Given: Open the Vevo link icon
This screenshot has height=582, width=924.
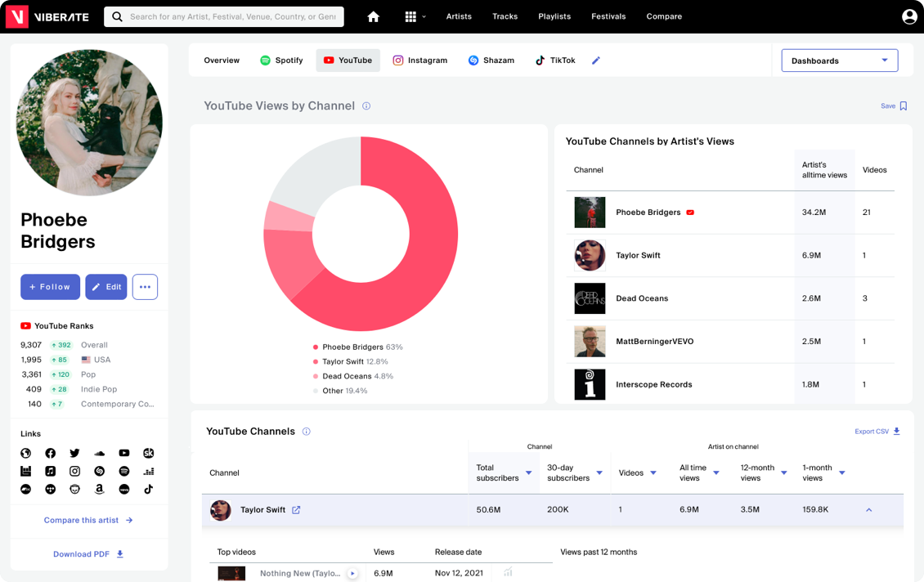Looking at the screenshot, I should [124, 489].
